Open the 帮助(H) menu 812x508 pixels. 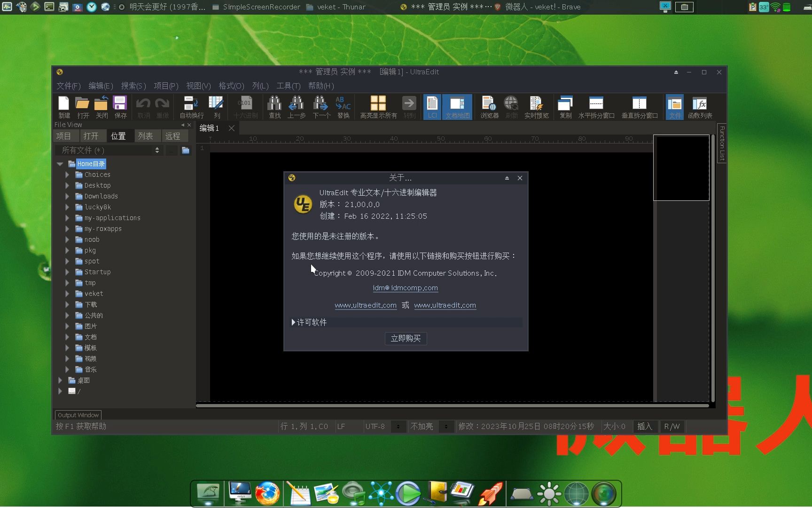tap(321, 86)
